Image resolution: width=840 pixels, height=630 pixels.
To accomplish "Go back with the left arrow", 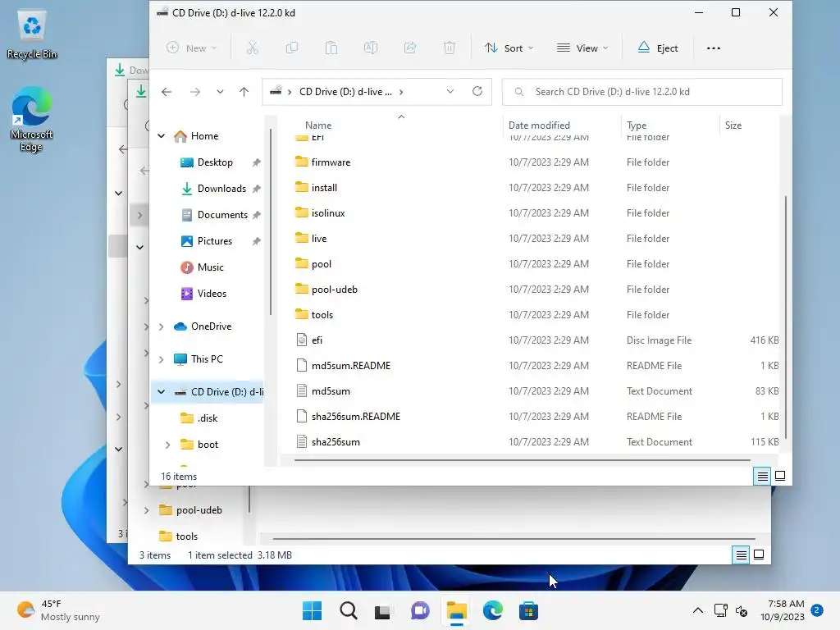I will click(x=167, y=92).
